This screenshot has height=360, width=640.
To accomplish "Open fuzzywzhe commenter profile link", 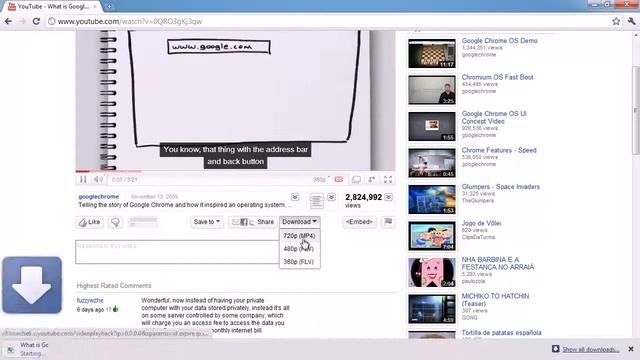I will (90, 300).
